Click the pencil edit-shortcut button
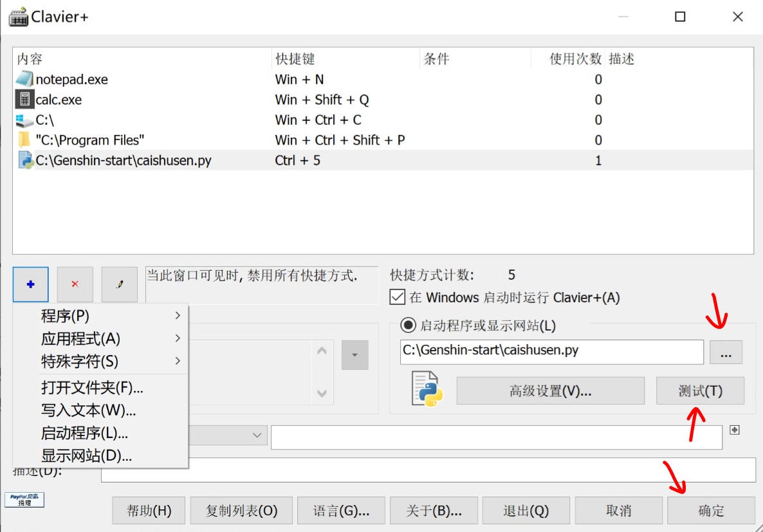The image size is (763, 532). click(119, 284)
